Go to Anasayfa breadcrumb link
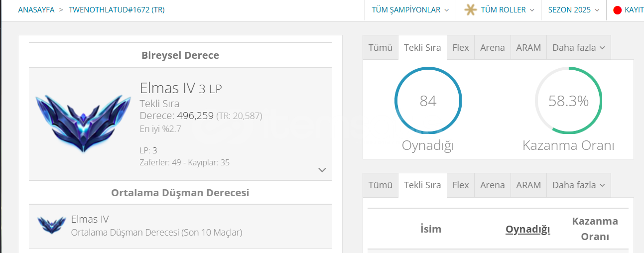 (36, 10)
